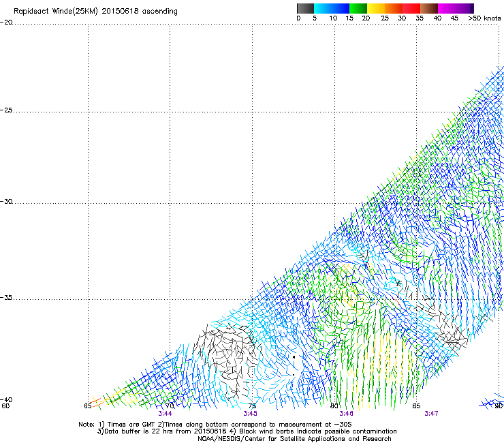Click the -30 latitude axis label
The image size is (504, 443).
tap(6, 201)
